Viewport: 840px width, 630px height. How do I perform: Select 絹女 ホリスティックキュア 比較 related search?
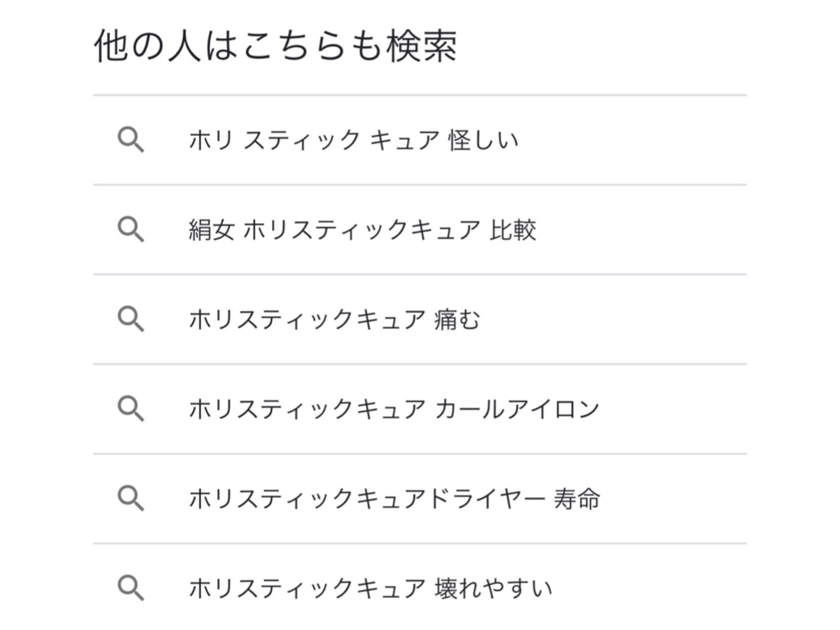point(419,230)
